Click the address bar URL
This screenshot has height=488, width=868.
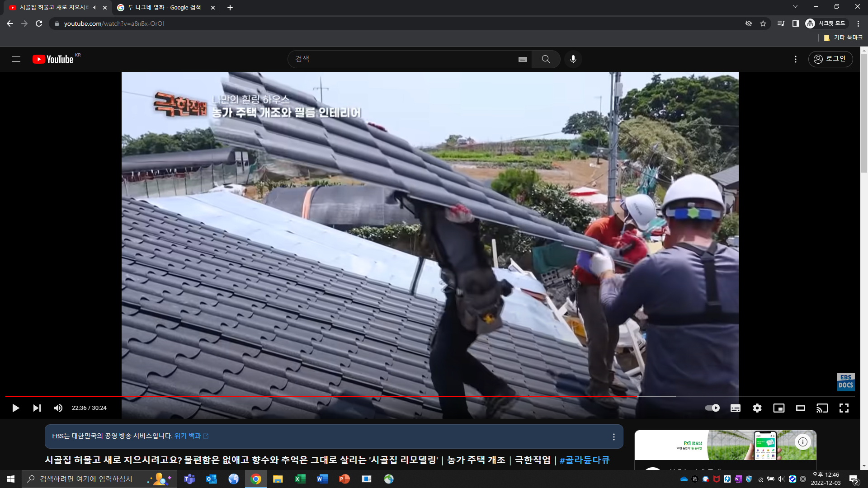coord(114,23)
